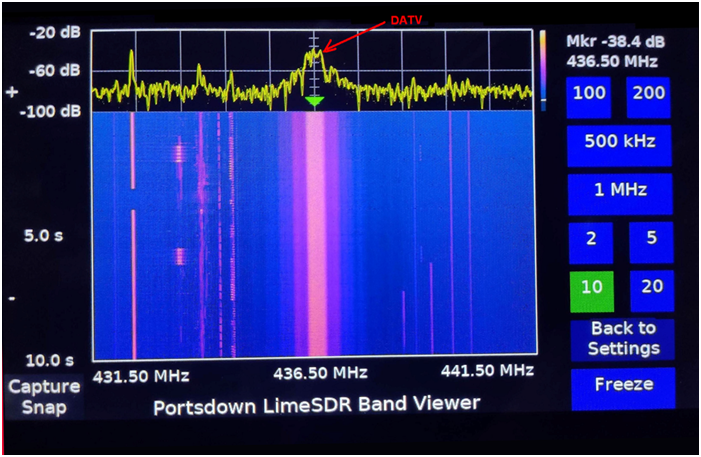The height and width of the screenshot is (457, 701).
Task: Set span with the 500 kHz button
Action: pyautogui.click(x=620, y=142)
